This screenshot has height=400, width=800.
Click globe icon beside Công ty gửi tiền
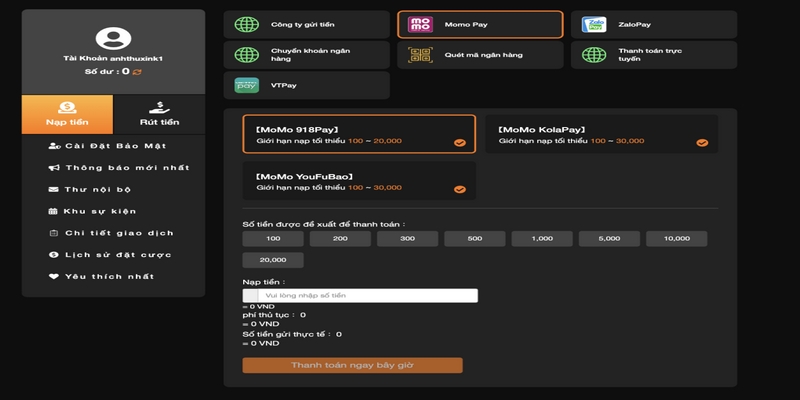[246, 24]
